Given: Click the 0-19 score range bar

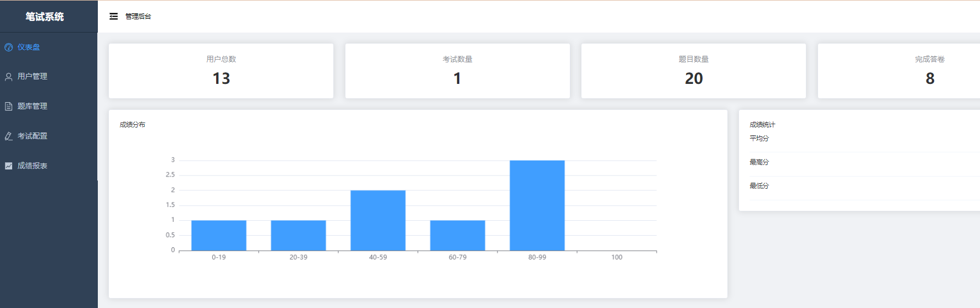Looking at the screenshot, I should coord(219,236).
